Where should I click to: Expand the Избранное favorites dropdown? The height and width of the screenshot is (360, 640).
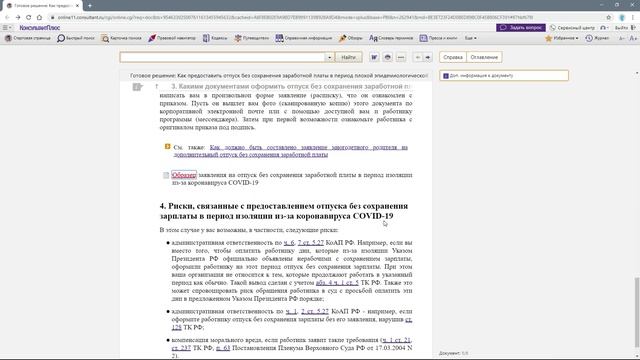click(x=562, y=38)
